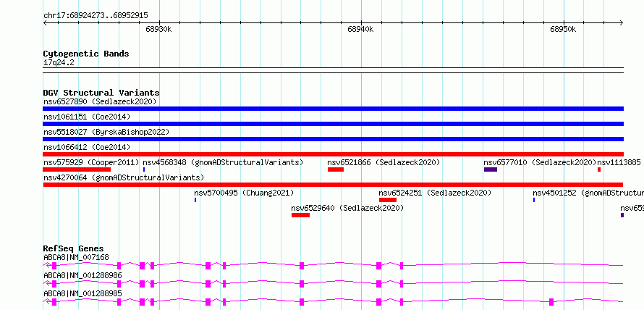Viewport: 644px width, 310px height.
Task: Click the red bar under nsv6524251
Action: [x=388, y=200]
